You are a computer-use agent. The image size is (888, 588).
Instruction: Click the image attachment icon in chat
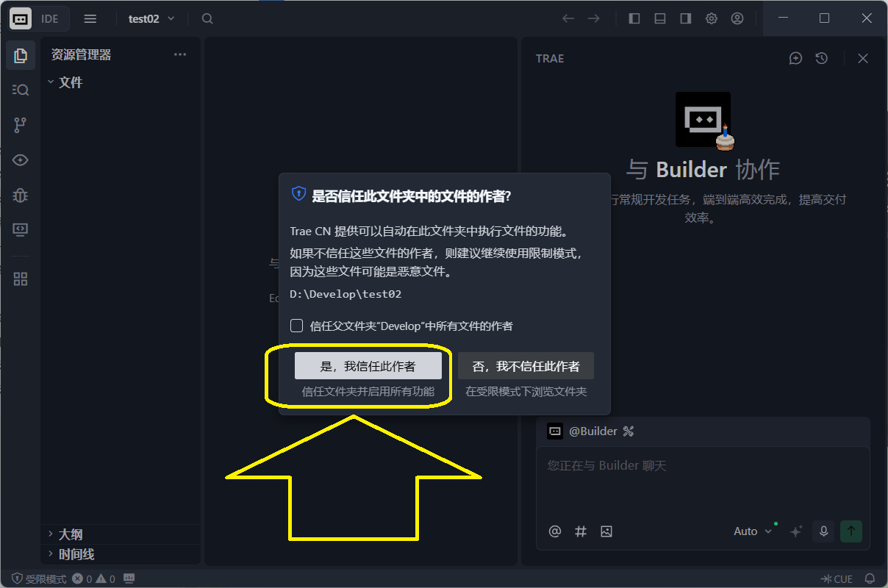(606, 531)
